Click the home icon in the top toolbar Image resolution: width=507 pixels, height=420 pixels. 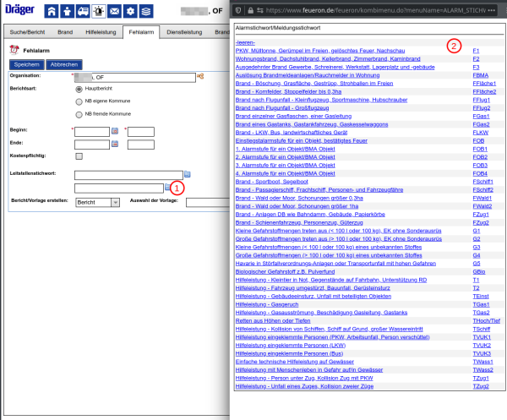click(x=53, y=11)
